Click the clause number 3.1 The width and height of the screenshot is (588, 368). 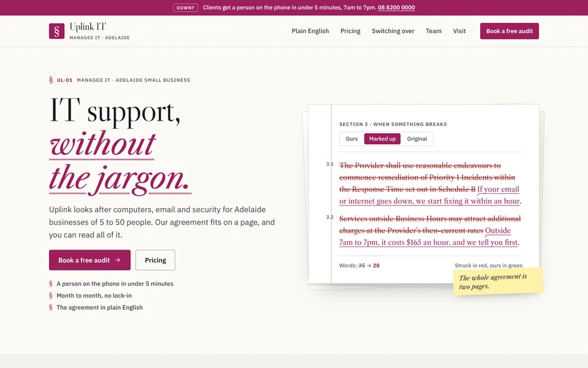(330, 164)
